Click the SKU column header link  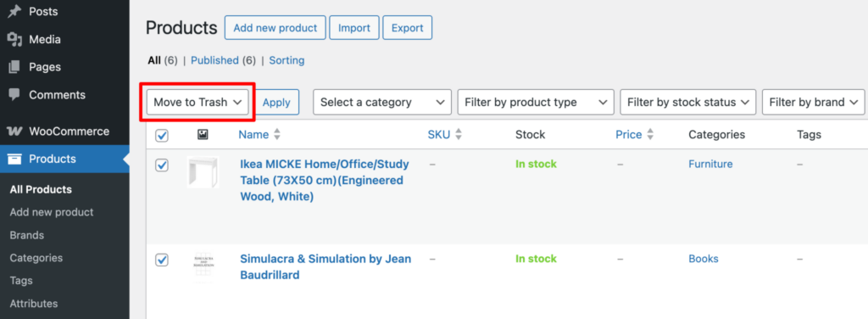(x=439, y=135)
